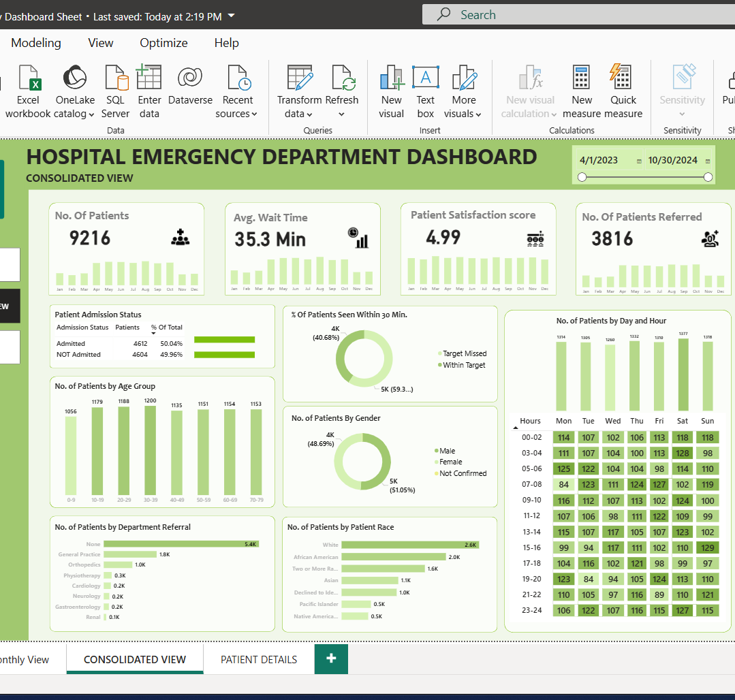735x700 pixels.
Task: Switch to the PATIENT DETAILS page tab
Action: coord(259,659)
